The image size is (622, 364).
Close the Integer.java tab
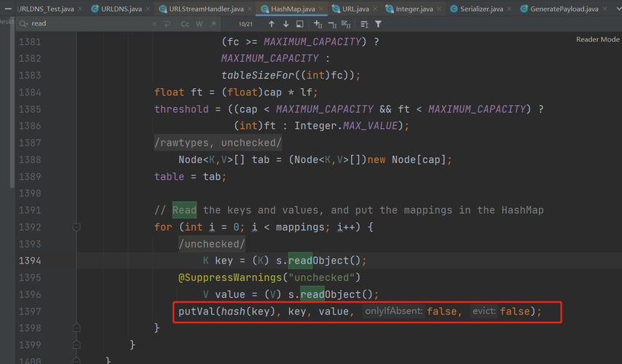pos(438,9)
